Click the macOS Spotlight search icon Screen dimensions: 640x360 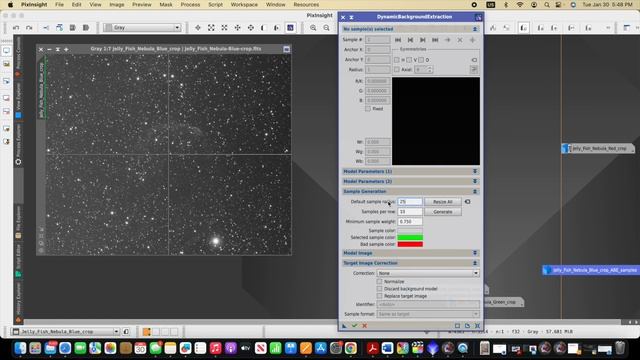547,4
